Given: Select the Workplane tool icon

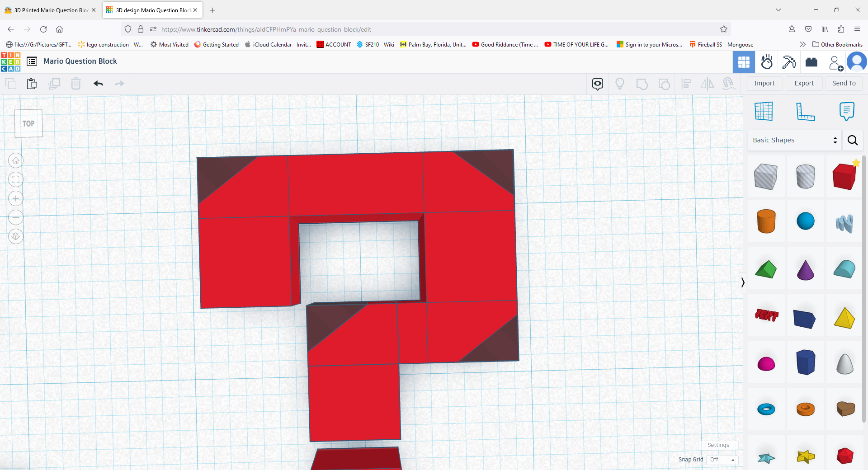Looking at the screenshot, I should coord(764,111).
